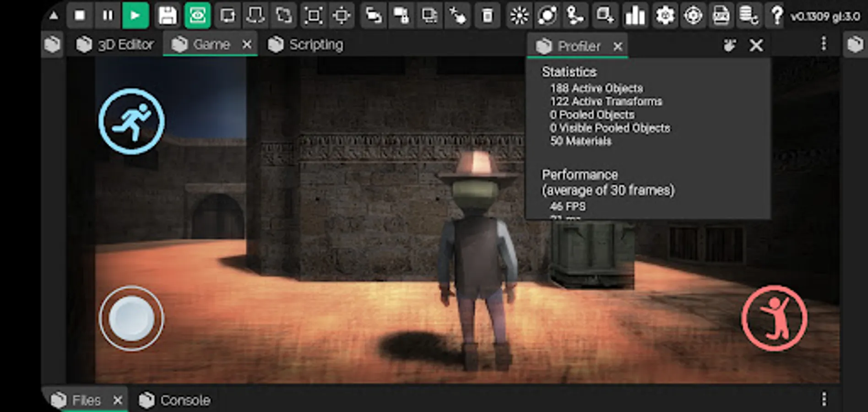
Task: Click the '0 Pooled Objects' line
Action: pos(592,115)
